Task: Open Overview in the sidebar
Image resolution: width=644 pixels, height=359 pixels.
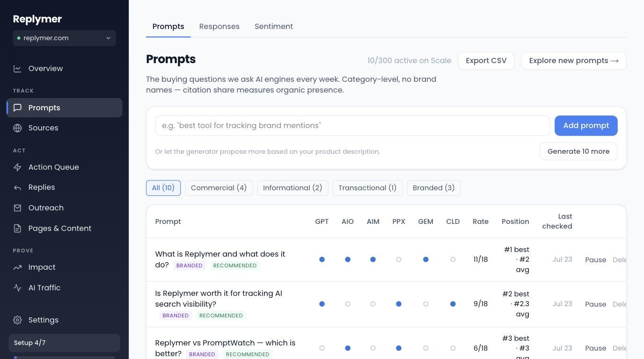Action: 64,69
